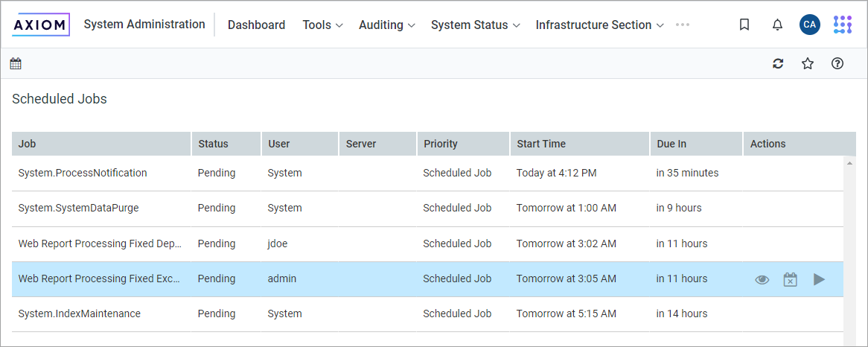This screenshot has width=868, height=347.
Task: Open the CA user avatar menu
Action: coord(810,25)
